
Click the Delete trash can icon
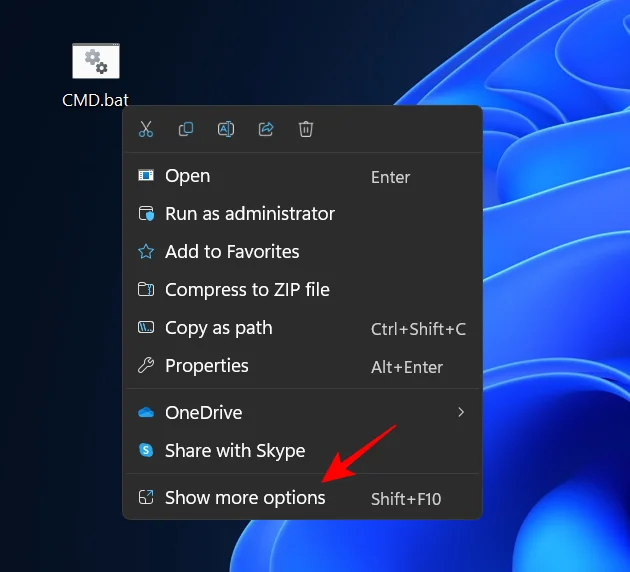pyautogui.click(x=306, y=129)
